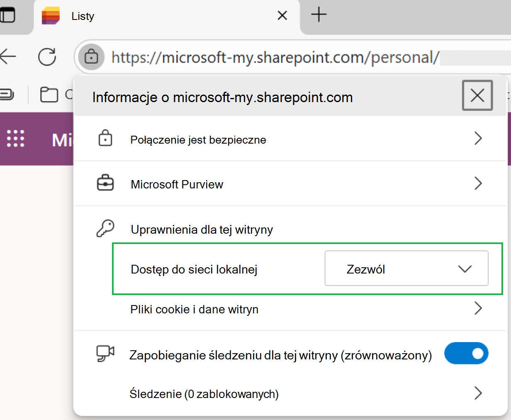Open Pliki cookie i dane witryn
The height and width of the screenshot is (420, 511).
coord(290,309)
